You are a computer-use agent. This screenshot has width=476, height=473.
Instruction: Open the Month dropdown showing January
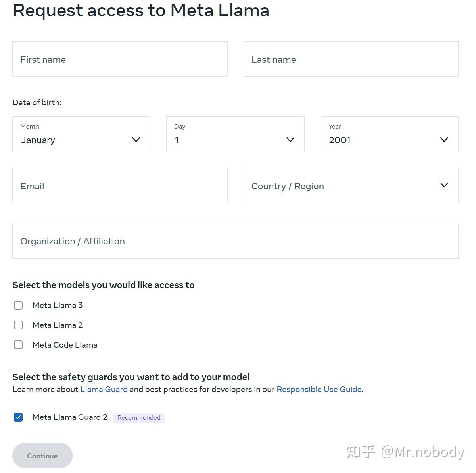pos(81,134)
